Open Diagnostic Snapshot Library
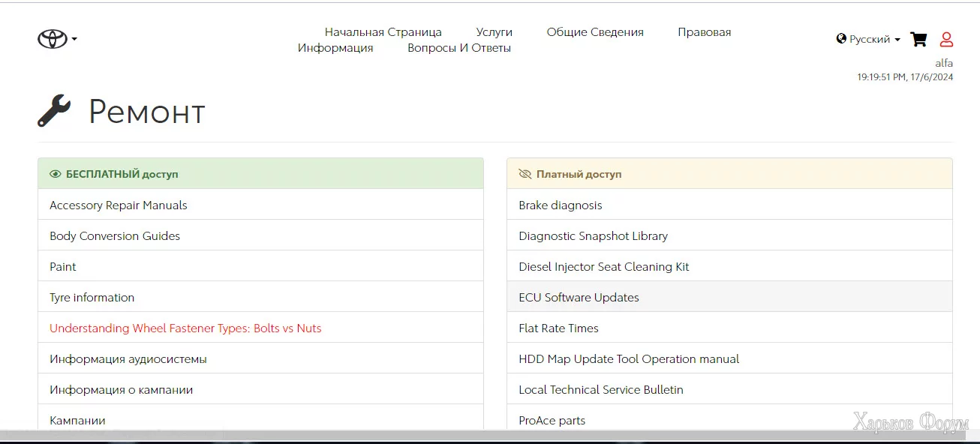The width and height of the screenshot is (980, 444). (x=593, y=236)
